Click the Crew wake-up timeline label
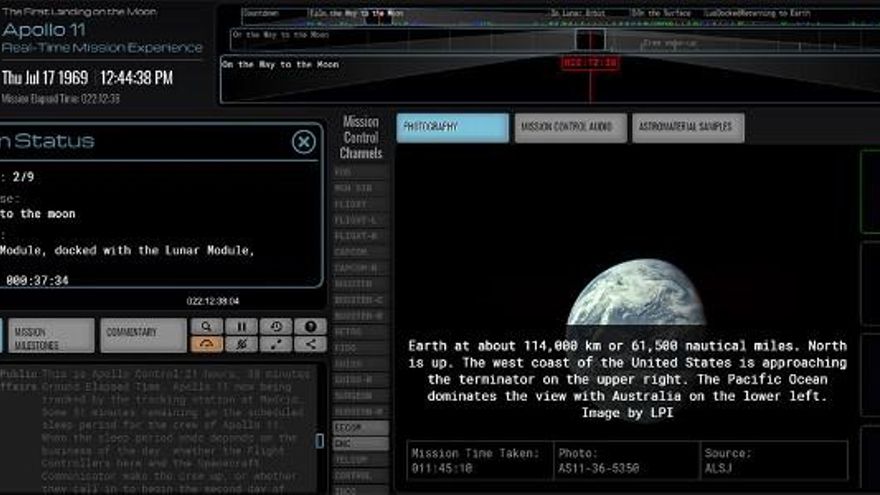This screenshot has height=495, width=880. click(x=670, y=43)
